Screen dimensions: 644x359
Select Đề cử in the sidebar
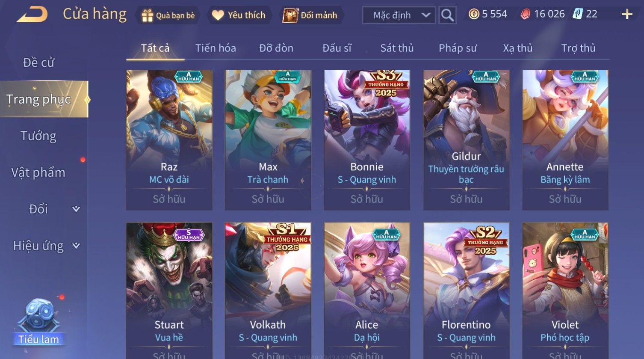[38, 62]
